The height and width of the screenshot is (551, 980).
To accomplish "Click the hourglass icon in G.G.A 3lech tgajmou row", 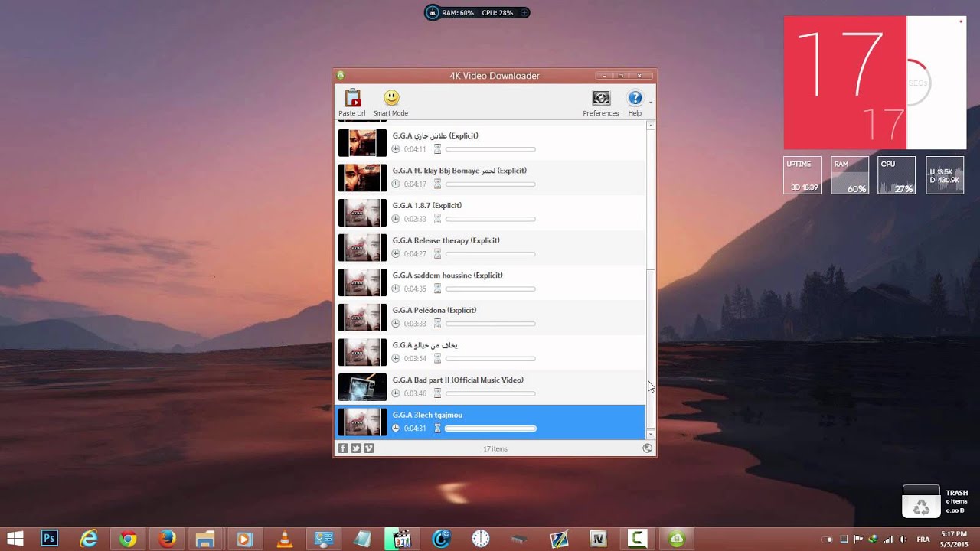I will (438, 429).
